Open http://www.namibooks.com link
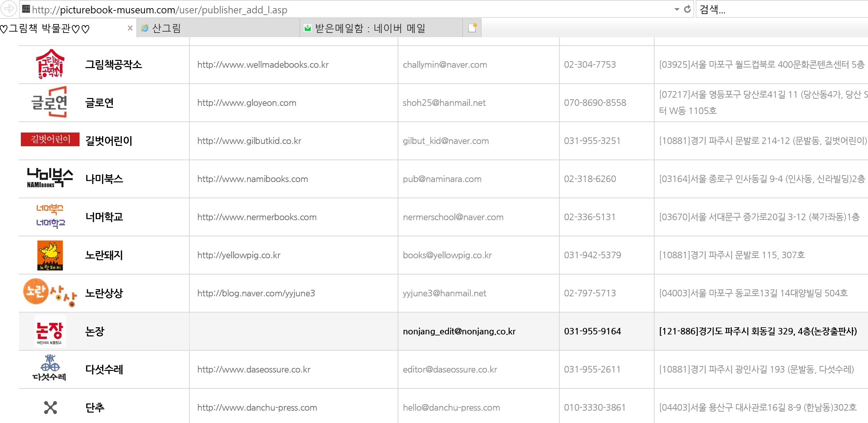Screen dimensions: 868x423 252,179
